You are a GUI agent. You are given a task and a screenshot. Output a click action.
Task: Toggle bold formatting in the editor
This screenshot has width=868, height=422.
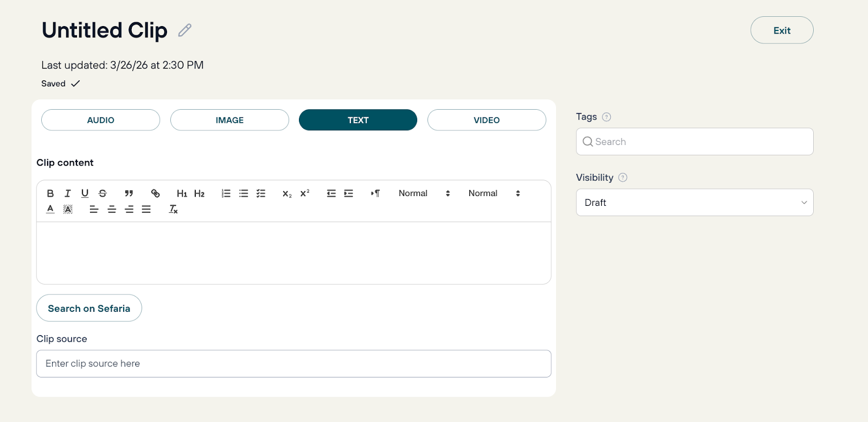50,193
